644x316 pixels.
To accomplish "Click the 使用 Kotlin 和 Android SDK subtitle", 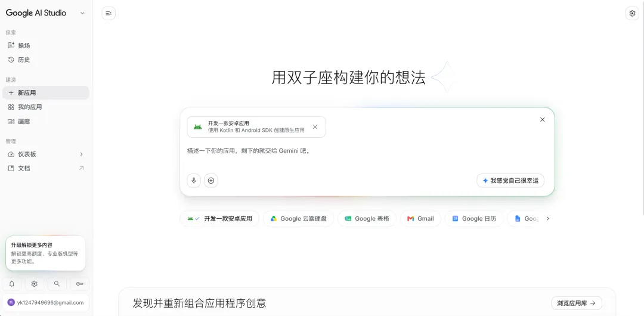I will tap(256, 130).
